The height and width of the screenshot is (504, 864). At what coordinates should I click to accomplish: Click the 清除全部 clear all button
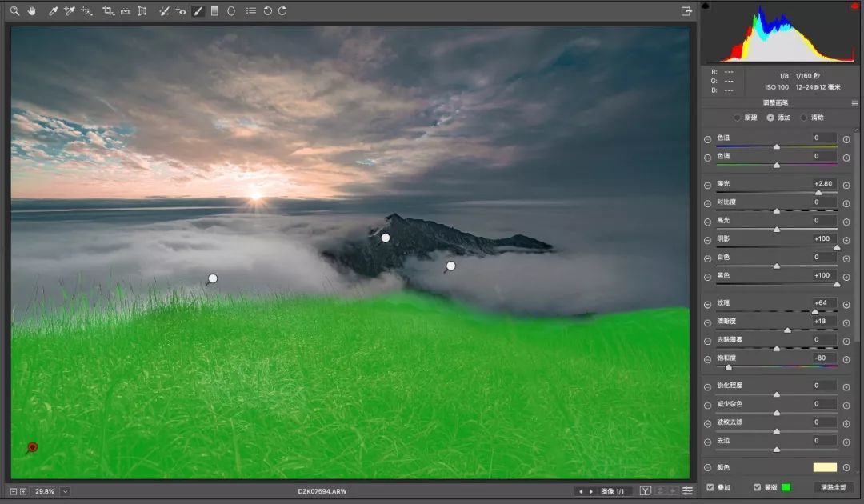pos(833,487)
